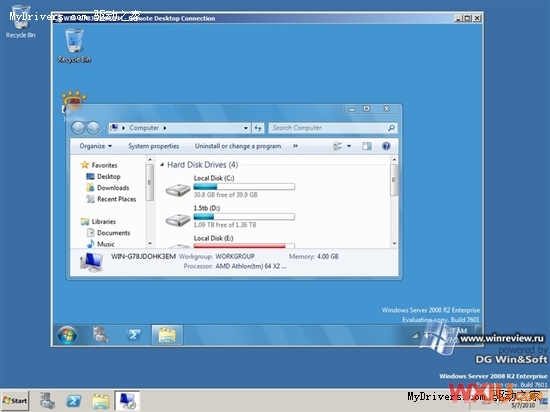Click the Local Disk (C:) usage bar
Screen dimensions: 550x412
(244, 187)
